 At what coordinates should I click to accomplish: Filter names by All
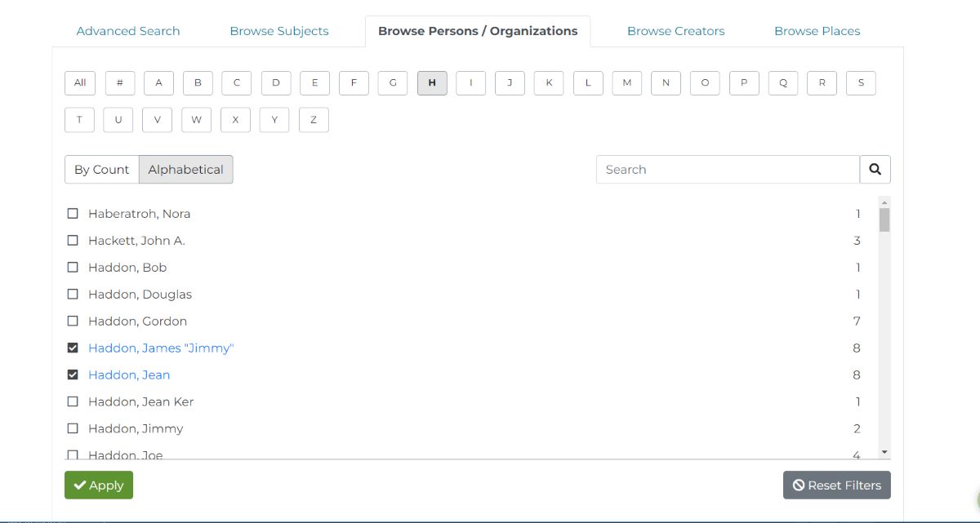pos(80,82)
